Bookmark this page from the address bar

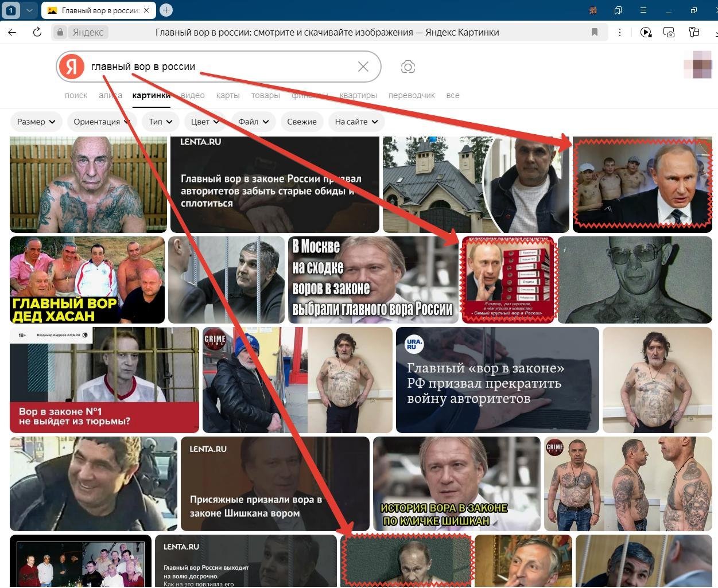(x=595, y=32)
